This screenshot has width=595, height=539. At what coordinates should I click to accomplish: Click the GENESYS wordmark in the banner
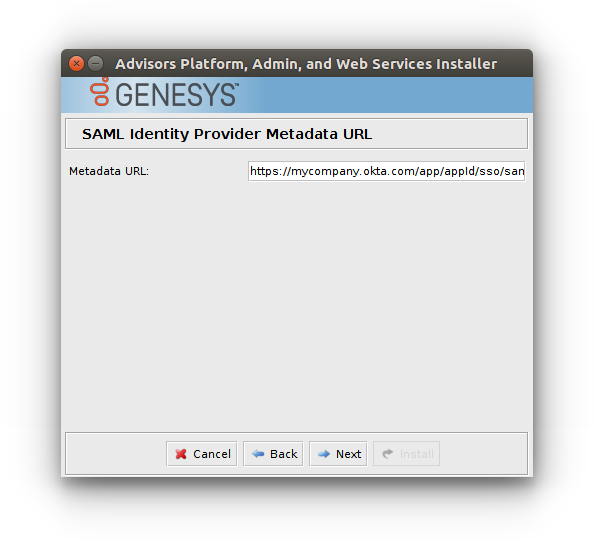[x=177, y=95]
